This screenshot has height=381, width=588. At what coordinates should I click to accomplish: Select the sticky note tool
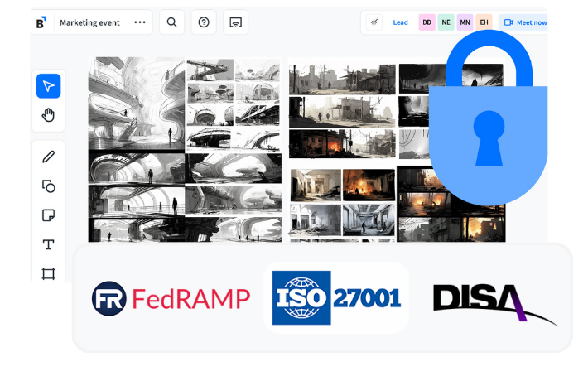(x=48, y=215)
